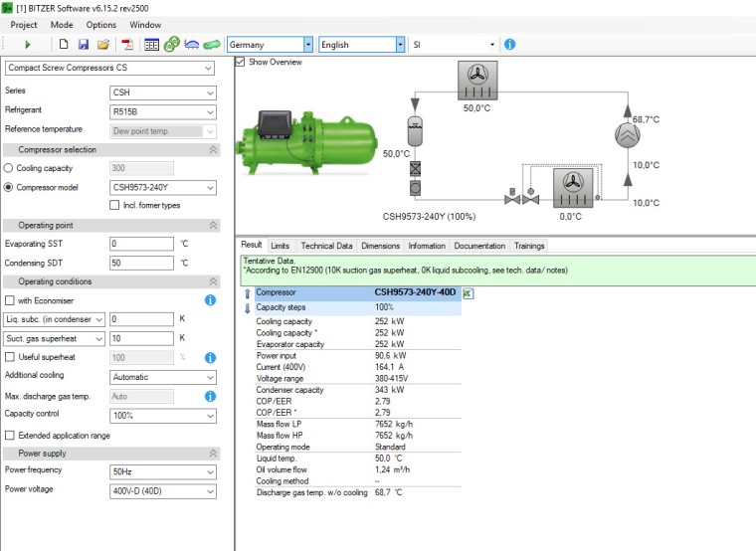Create a new project with blank page icon
Viewport: 756px width, 551px height.
click(x=64, y=45)
